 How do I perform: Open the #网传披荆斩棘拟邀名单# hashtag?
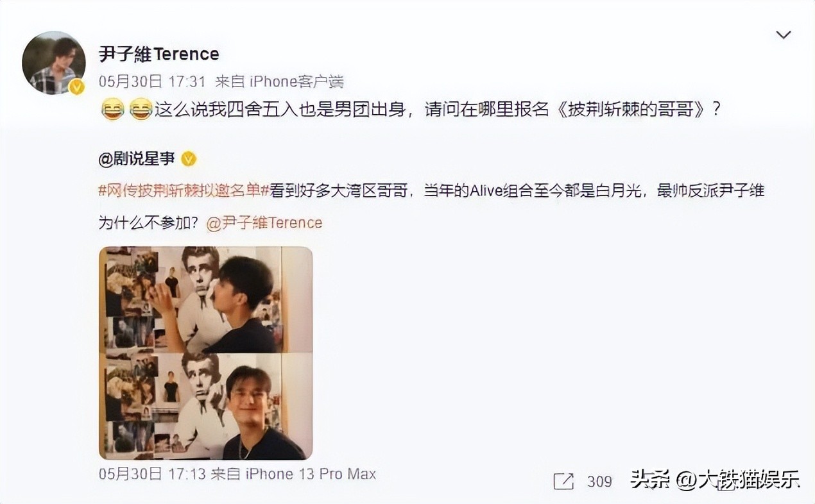(x=180, y=190)
